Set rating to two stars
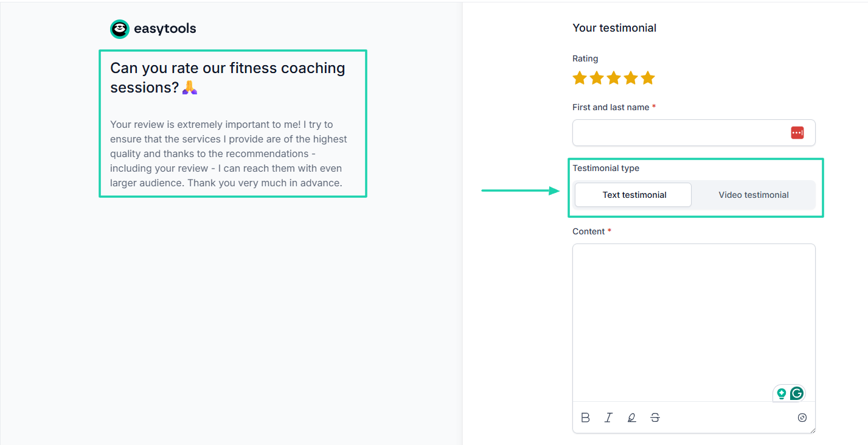 [597, 78]
